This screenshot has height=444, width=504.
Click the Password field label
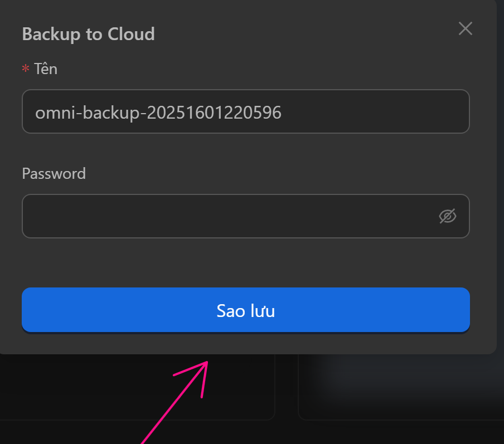[54, 174]
